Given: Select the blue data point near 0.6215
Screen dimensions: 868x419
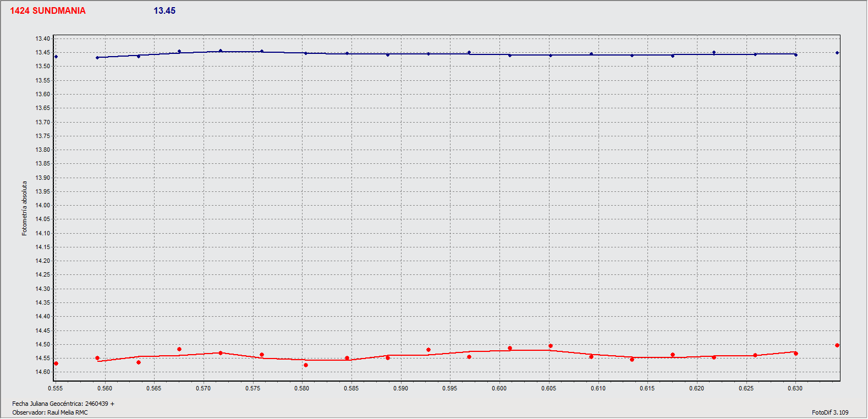Looking at the screenshot, I should 714,52.
